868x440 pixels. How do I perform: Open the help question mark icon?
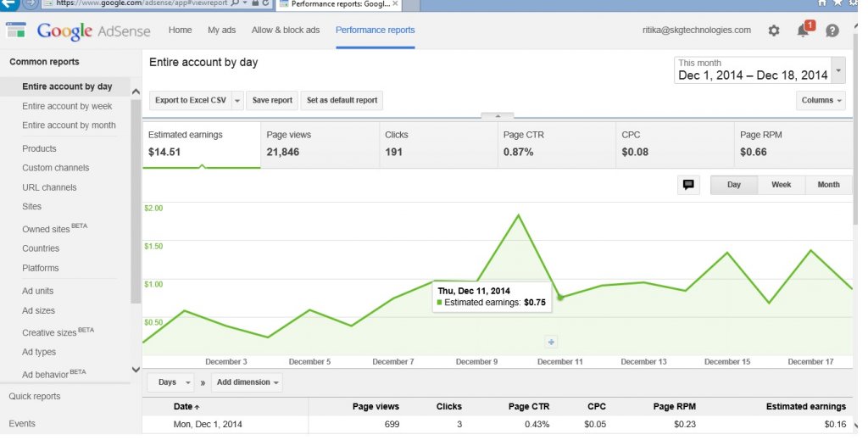(832, 31)
